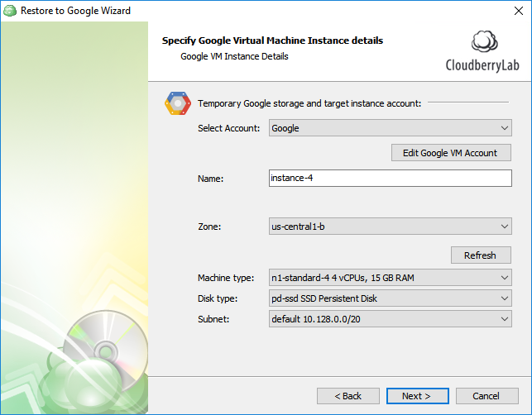Screen dimensions: 532x415
Task: Go back with the < Back button
Action: point(348,396)
